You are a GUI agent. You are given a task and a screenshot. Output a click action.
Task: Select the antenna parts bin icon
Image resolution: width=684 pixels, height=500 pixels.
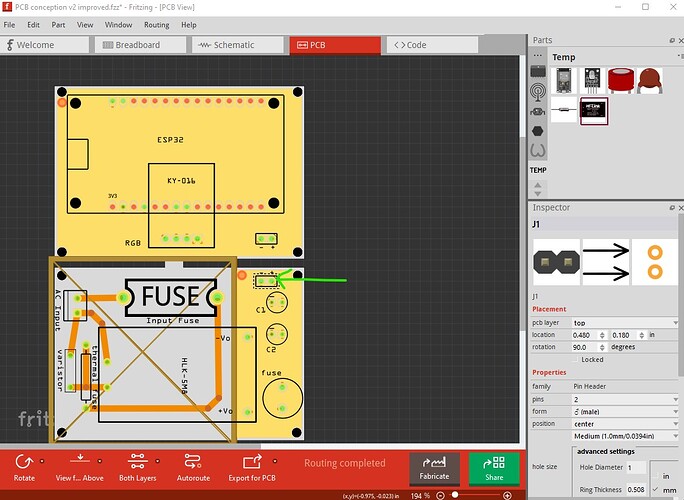click(x=538, y=92)
